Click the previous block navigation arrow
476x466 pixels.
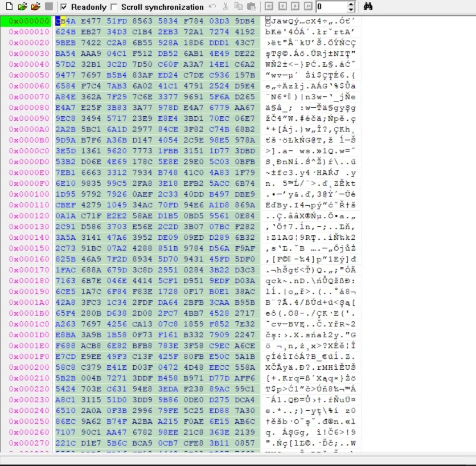(282, 7)
